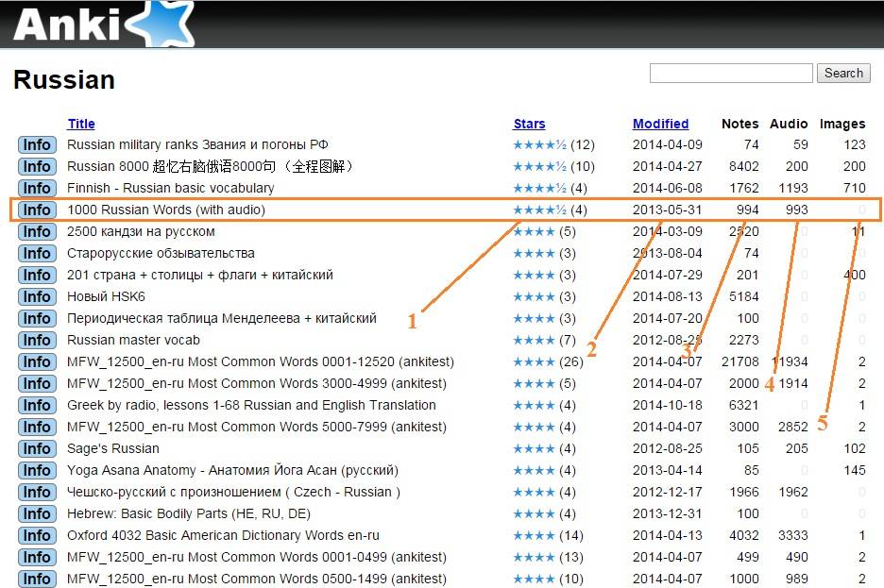Click Info for Finnish - Russian basic vocabulary
The image size is (884, 588).
tap(37, 189)
